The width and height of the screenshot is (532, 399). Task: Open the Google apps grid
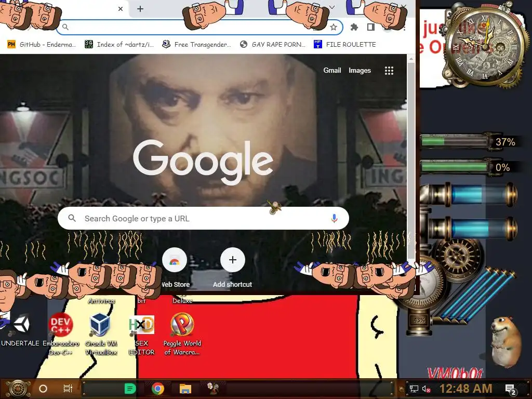click(389, 71)
